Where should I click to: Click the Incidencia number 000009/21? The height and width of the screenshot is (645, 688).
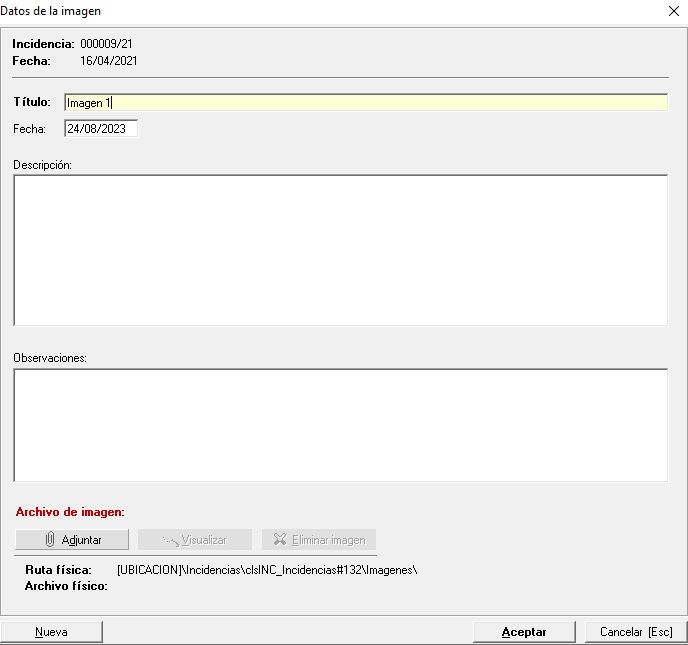pyautogui.click(x=106, y=44)
